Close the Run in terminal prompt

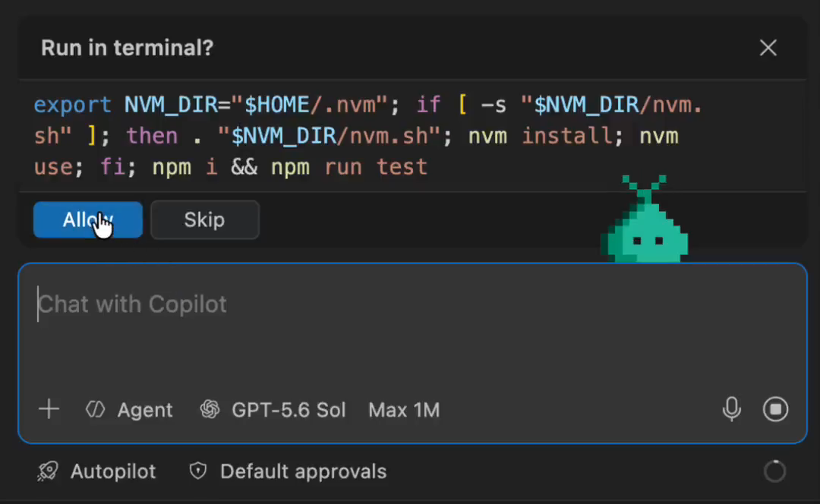point(768,48)
